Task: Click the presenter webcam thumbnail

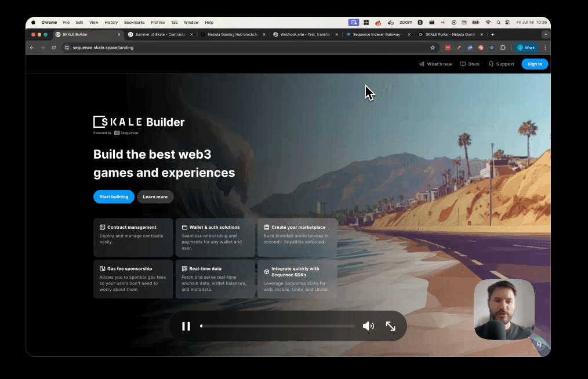Action: point(504,309)
